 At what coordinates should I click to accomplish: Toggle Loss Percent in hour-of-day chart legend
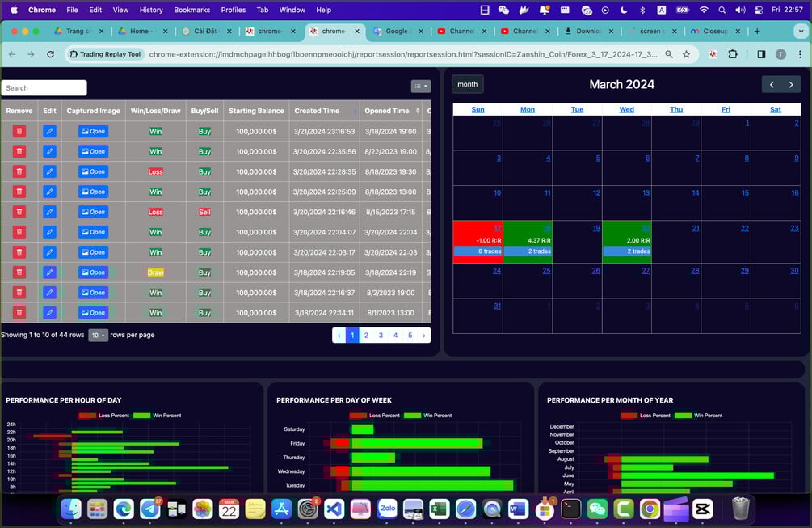(103, 416)
